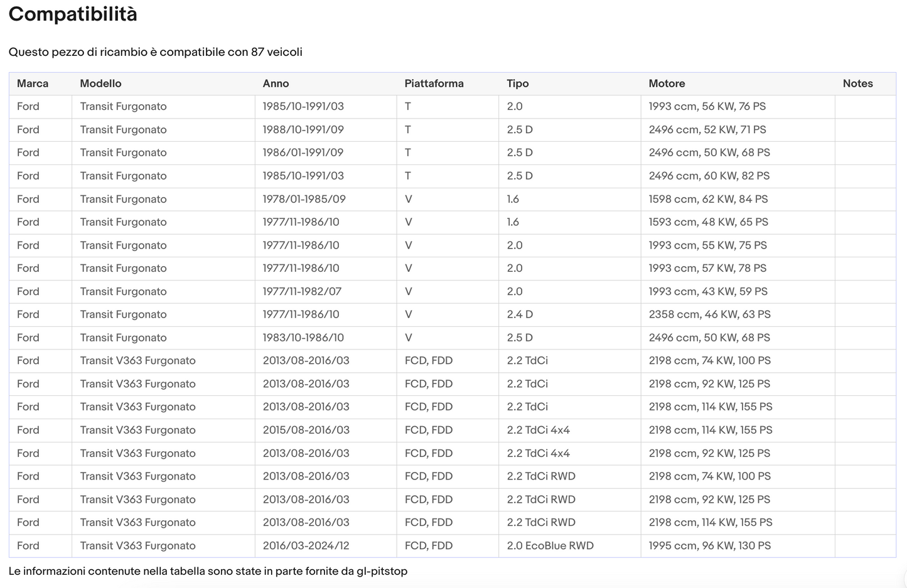907x588 pixels.
Task: Select the 1988/10-1991/09 year cell
Action: click(326, 129)
